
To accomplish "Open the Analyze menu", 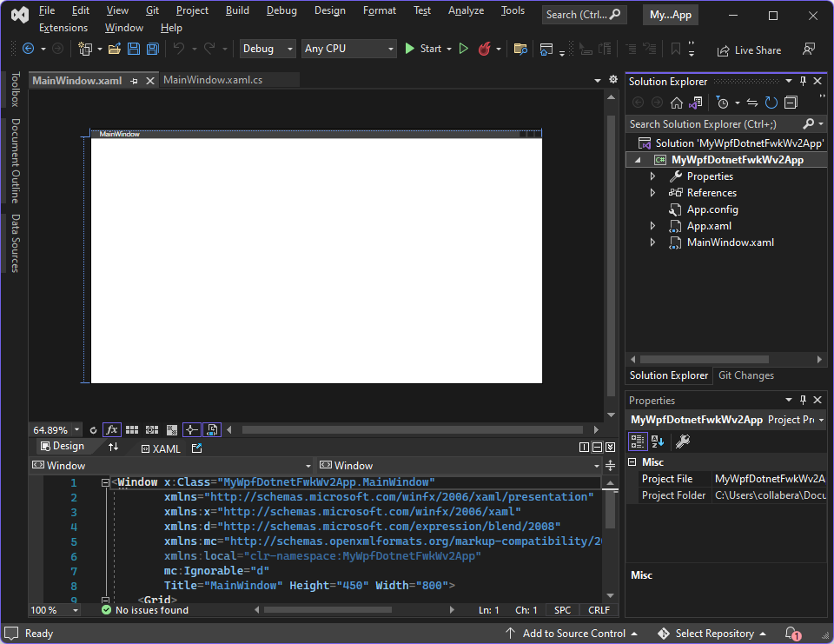I will pos(466,10).
